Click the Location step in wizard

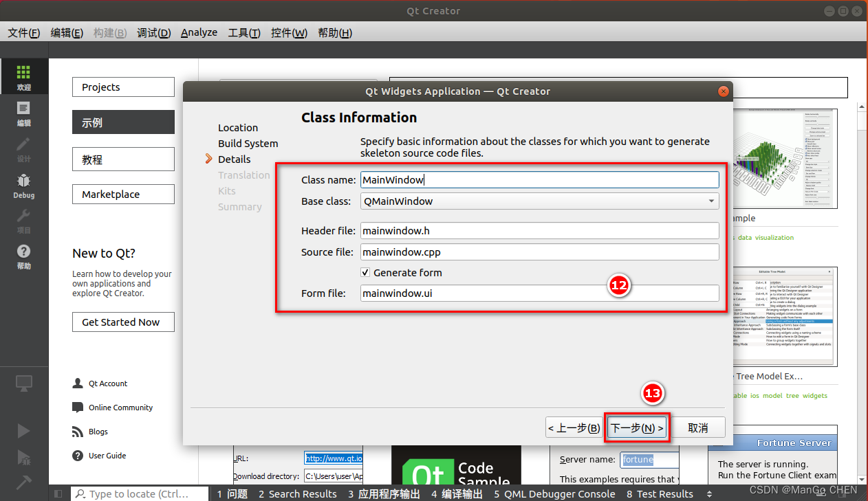pos(238,128)
